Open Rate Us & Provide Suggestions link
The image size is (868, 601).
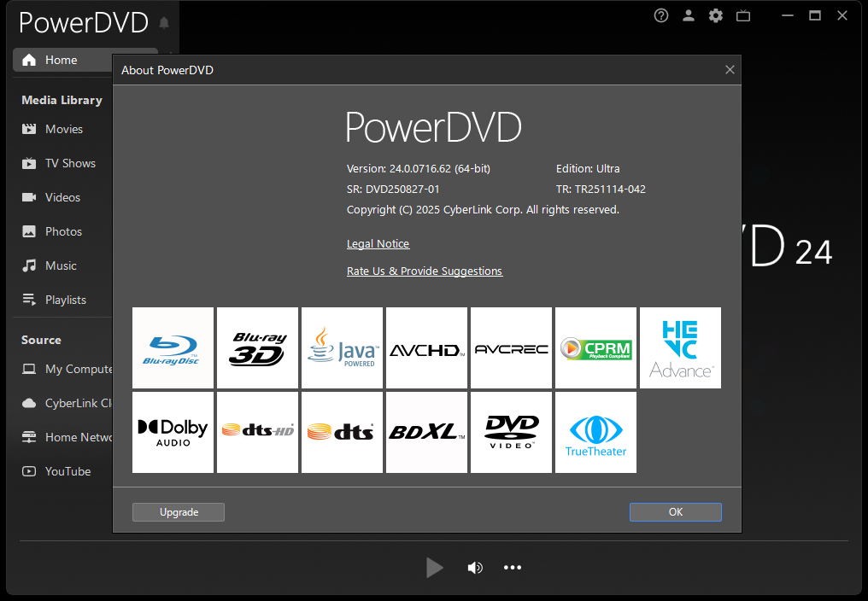425,271
